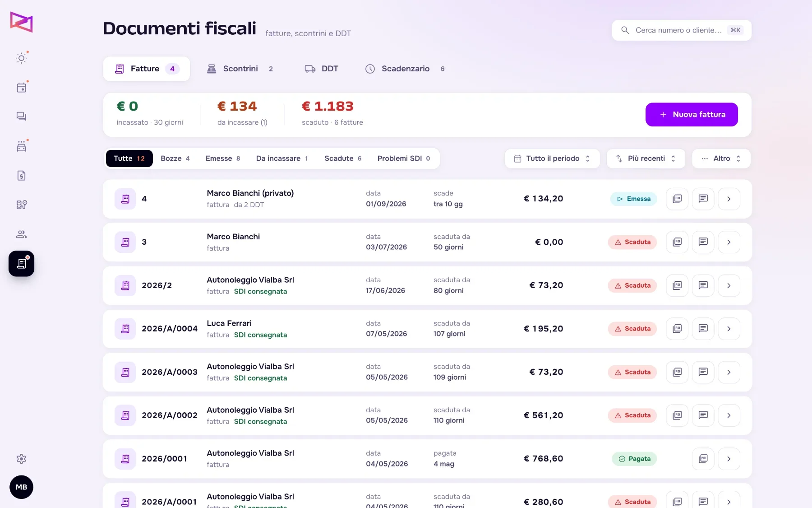Open the customers people icon in sidebar

click(21, 234)
